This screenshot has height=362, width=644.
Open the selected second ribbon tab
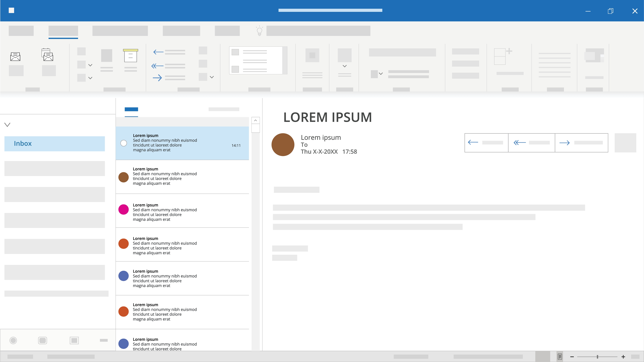(63, 31)
